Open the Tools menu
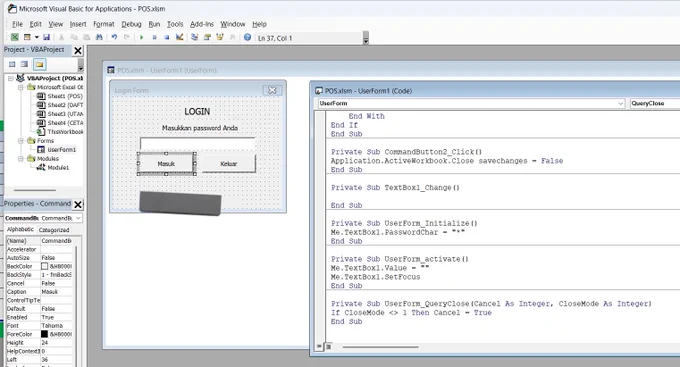 [x=175, y=24]
